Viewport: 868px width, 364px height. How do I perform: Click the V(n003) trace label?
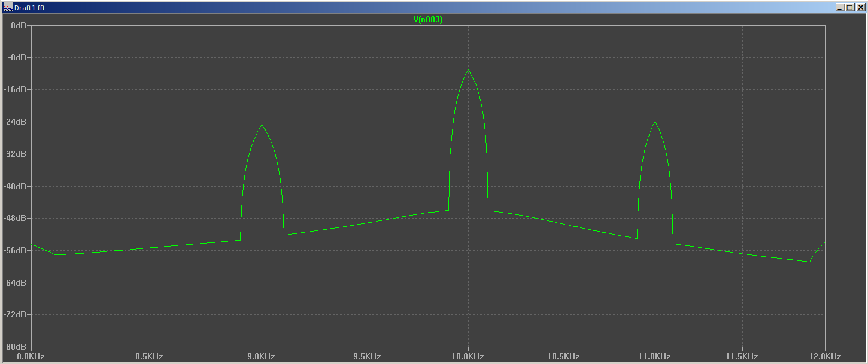pyautogui.click(x=428, y=20)
